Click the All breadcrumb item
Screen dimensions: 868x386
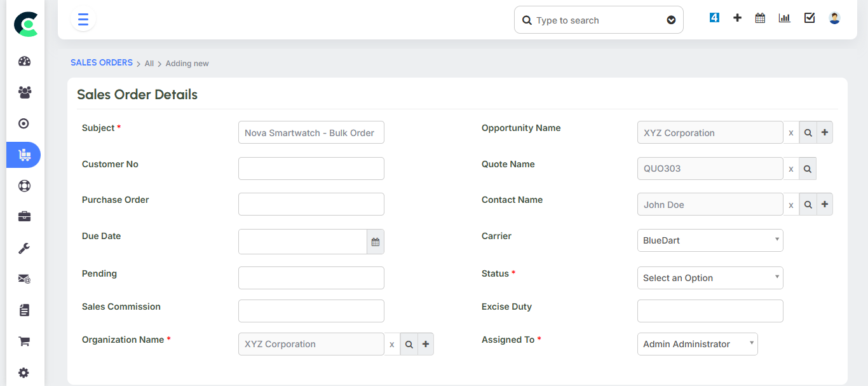[149, 63]
